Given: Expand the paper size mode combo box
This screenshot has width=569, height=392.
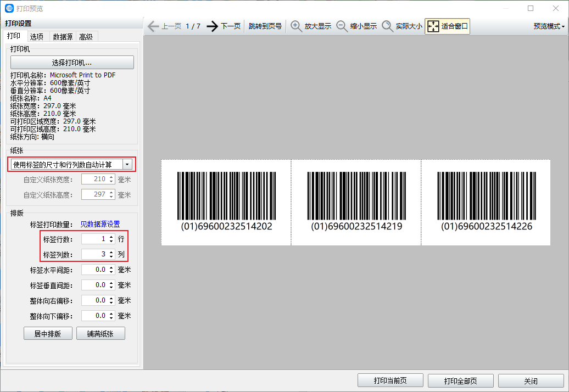Looking at the screenshot, I should point(127,165).
